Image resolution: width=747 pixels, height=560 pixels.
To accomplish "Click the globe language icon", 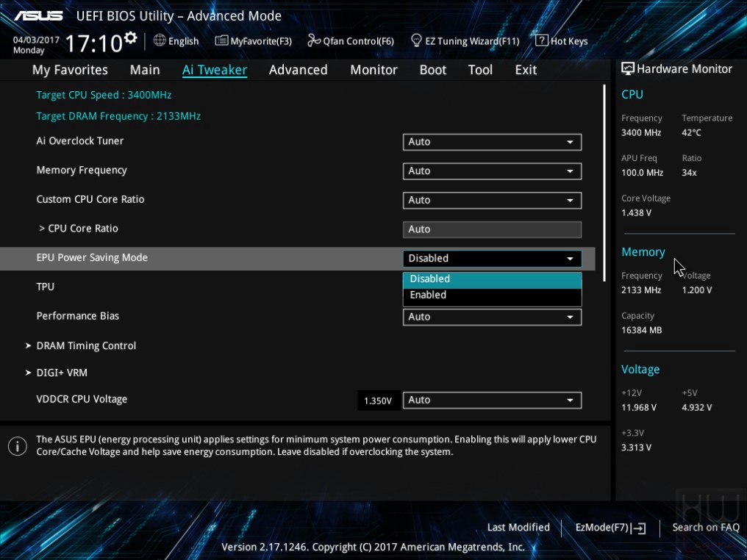I will click(160, 40).
